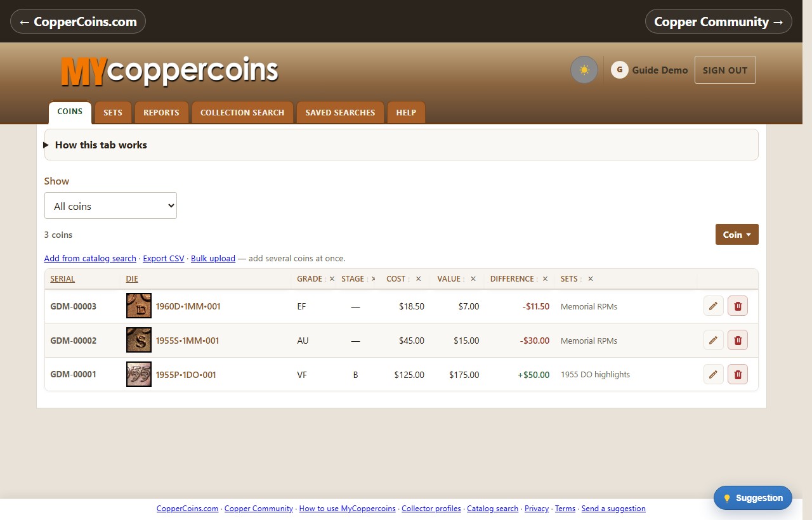This screenshot has height=520, width=812.
Task: Open die link 1955P•1DO•001
Action: tap(186, 375)
